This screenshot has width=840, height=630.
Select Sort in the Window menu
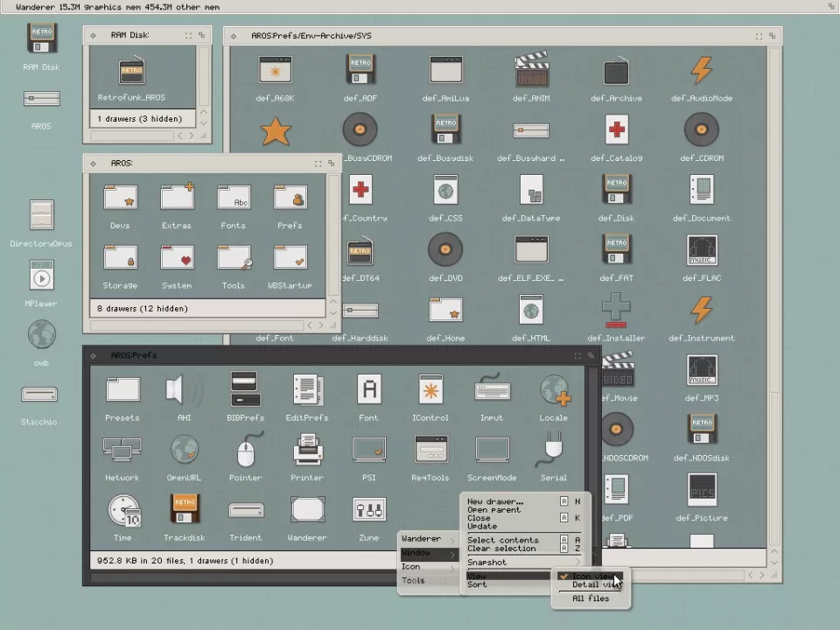pos(478,584)
